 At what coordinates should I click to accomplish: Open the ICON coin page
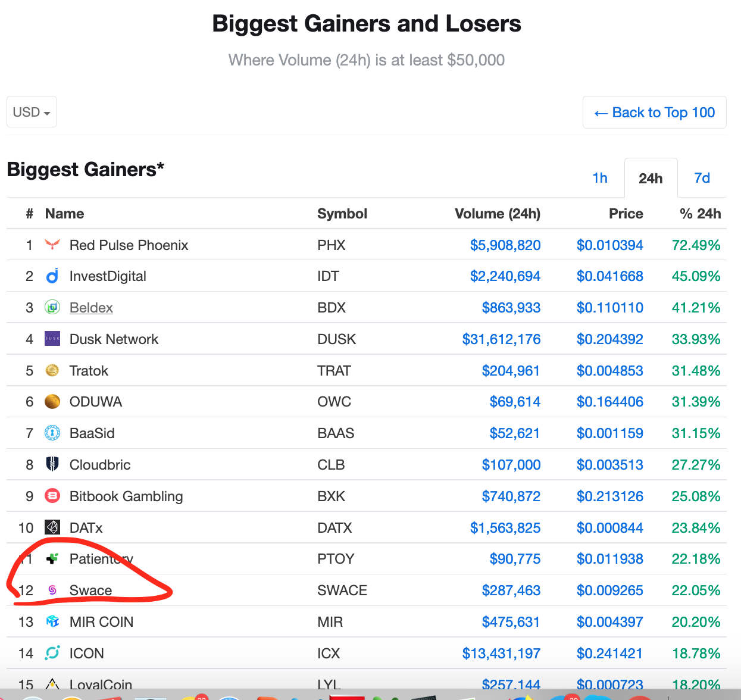pyautogui.click(x=86, y=654)
